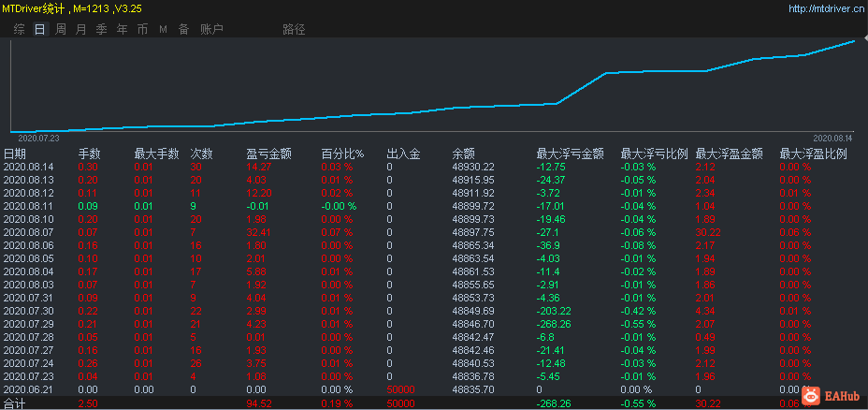Click profit amount 5.88
This screenshot has height=410, width=868.
tap(256, 271)
